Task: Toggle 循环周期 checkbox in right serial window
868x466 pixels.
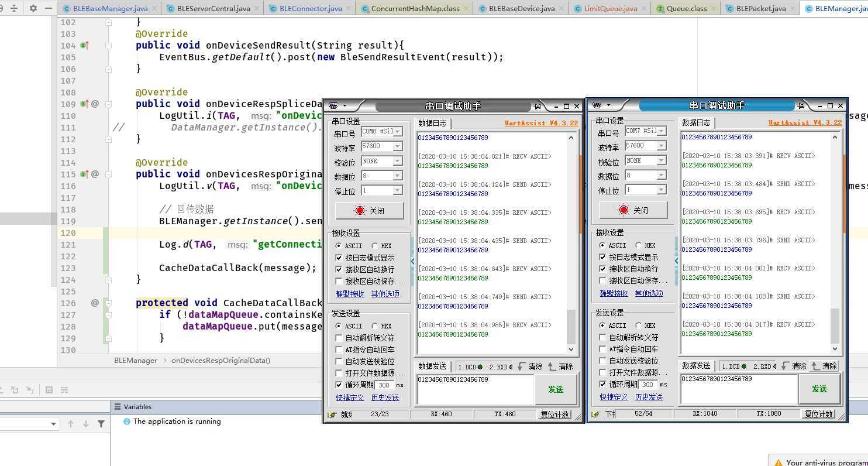Action: click(x=602, y=384)
